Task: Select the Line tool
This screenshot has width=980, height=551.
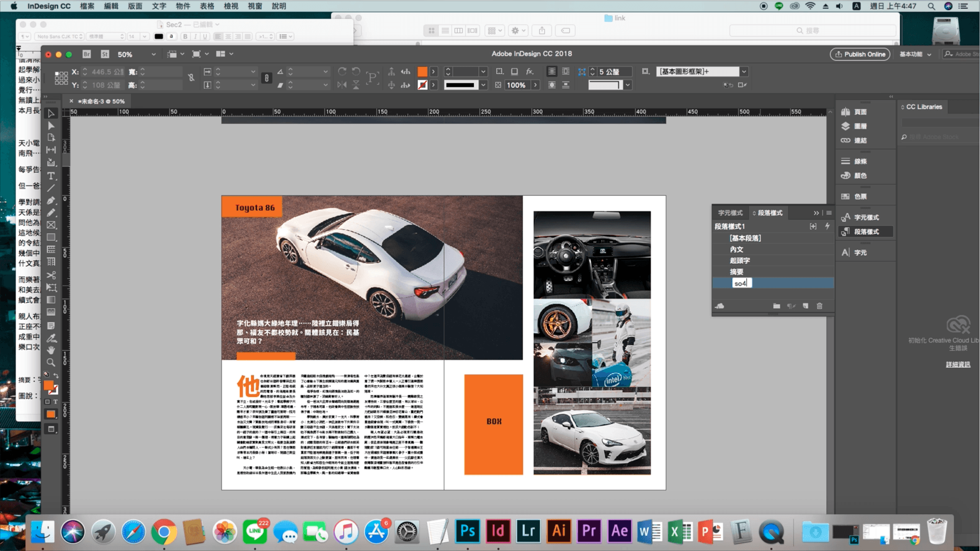Action: [x=51, y=188]
